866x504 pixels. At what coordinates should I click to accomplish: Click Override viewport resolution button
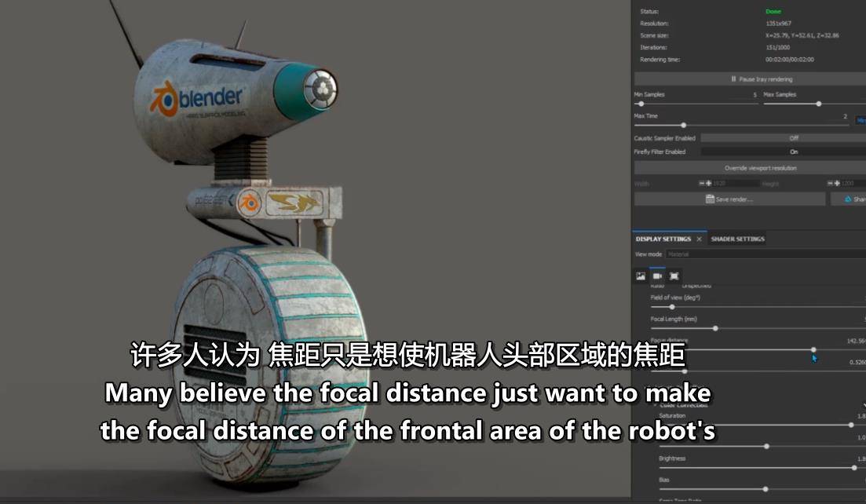(x=750, y=168)
